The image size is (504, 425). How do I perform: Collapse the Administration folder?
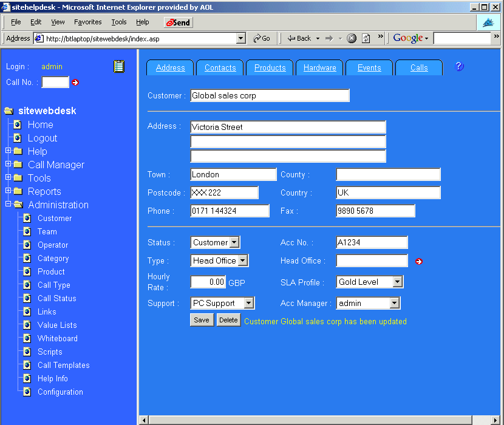[9, 204]
